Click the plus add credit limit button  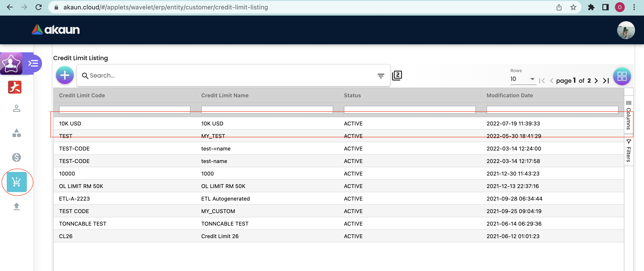coord(65,75)
